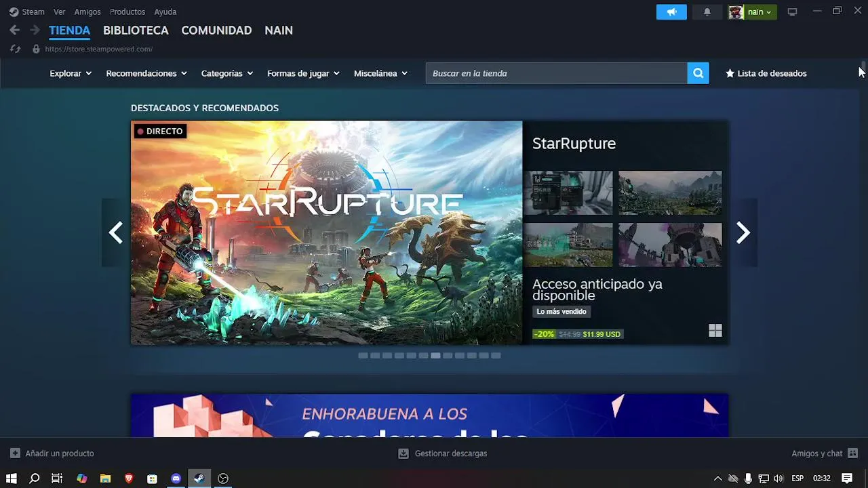Open the Ayuda menu

[x=165, y=12]
